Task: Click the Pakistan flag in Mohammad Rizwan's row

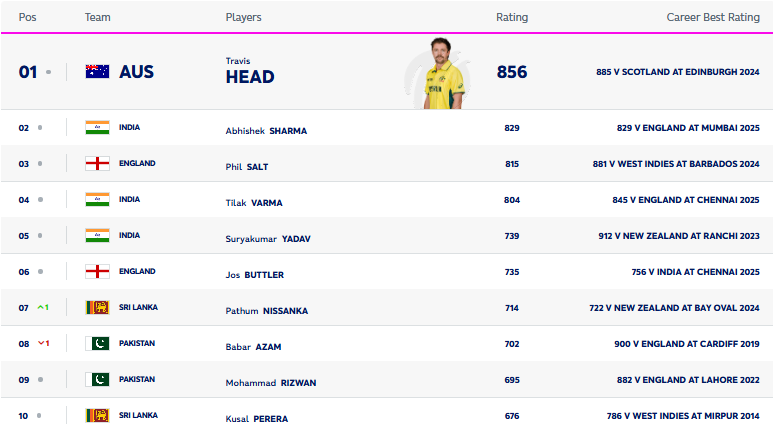Action: click(x=97, y=379)
